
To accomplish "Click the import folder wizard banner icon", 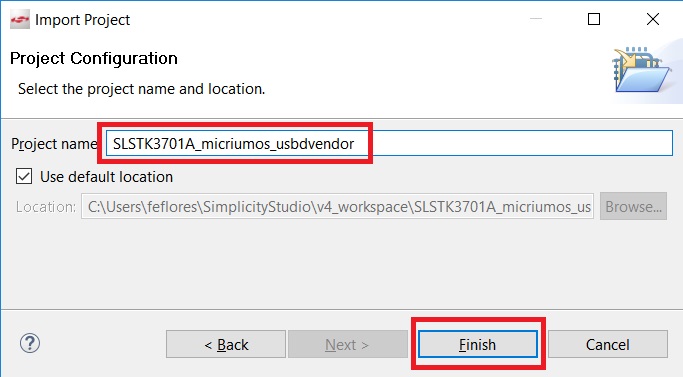I will point(642,70).
